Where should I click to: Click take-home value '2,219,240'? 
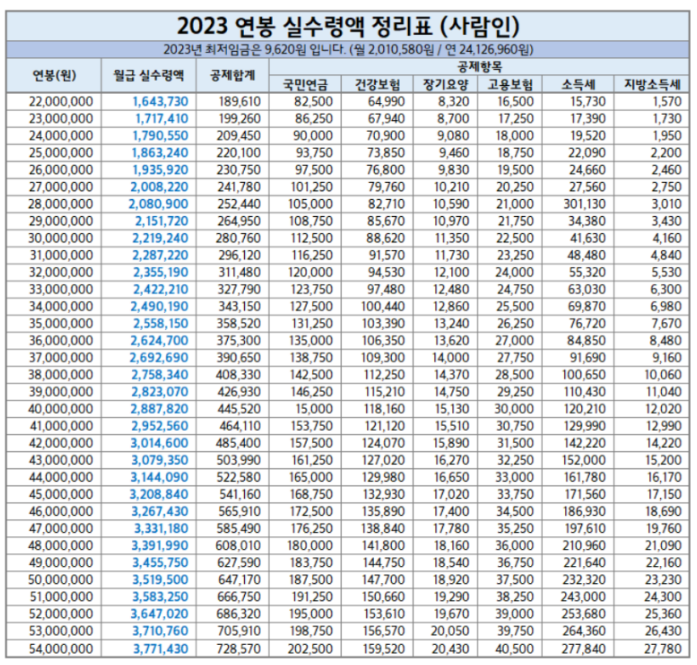point(160,238)
